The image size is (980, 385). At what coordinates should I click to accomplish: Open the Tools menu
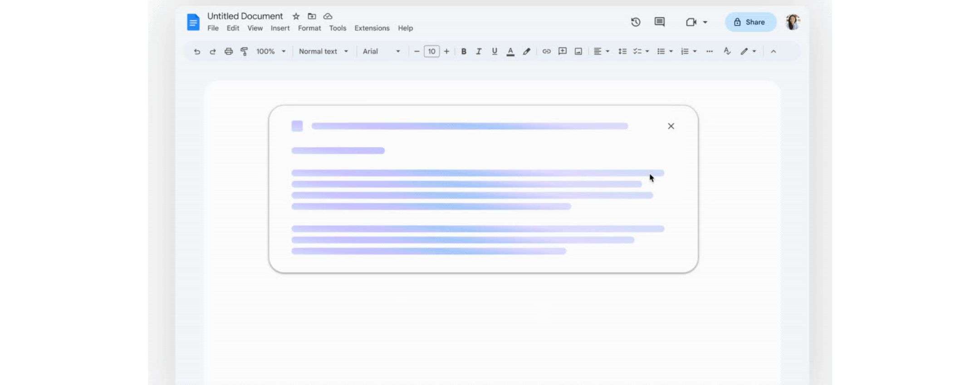(x=338, y=28)
